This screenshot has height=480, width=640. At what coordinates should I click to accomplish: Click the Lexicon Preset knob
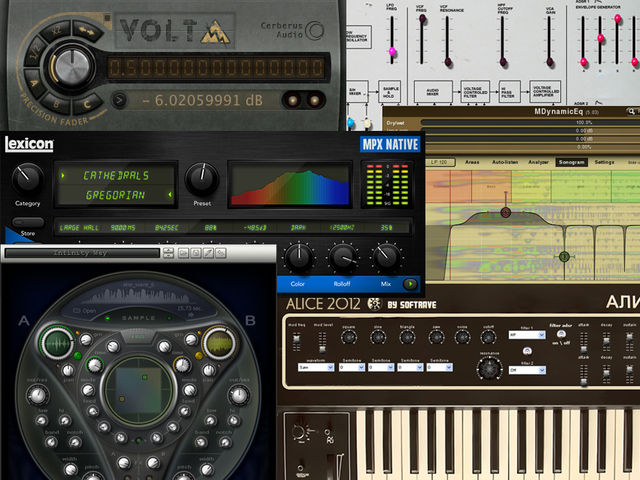(202, 179)
